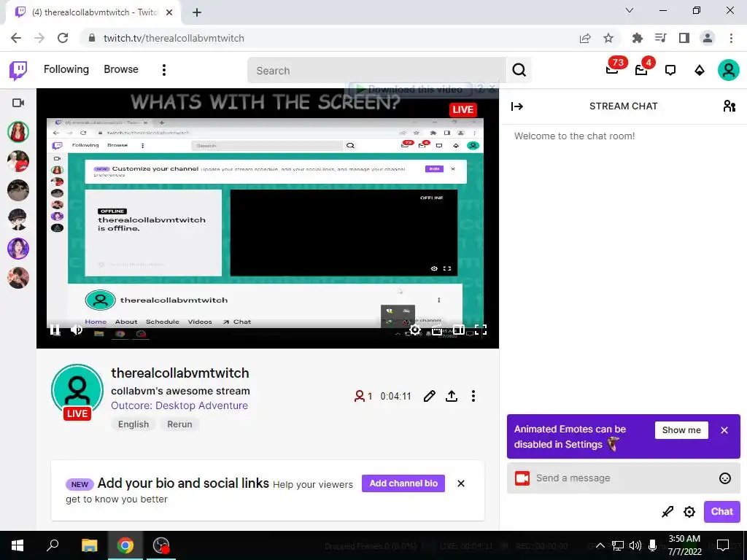Open a new browser tab
Viewport: 747px width, 560px height.
pos(197,12)
